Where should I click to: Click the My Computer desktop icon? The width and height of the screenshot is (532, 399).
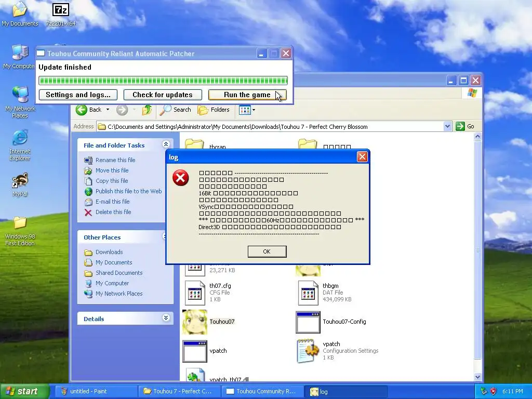pyautogui.click(x=19, y=57)
